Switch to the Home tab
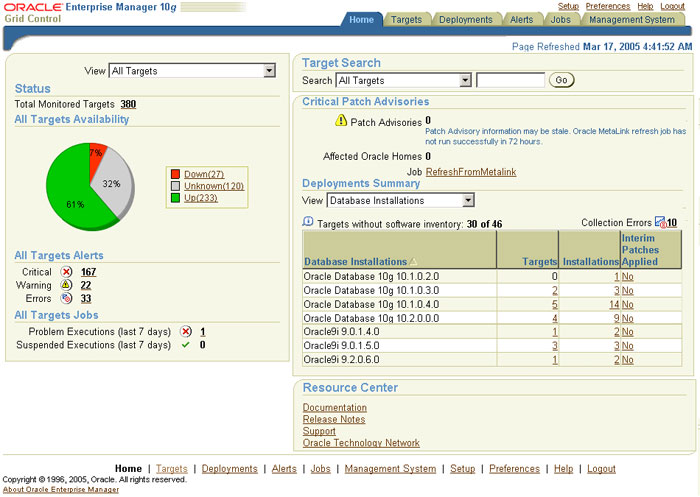The width and height of the screenshot is (700, 497). pos(362,20)
